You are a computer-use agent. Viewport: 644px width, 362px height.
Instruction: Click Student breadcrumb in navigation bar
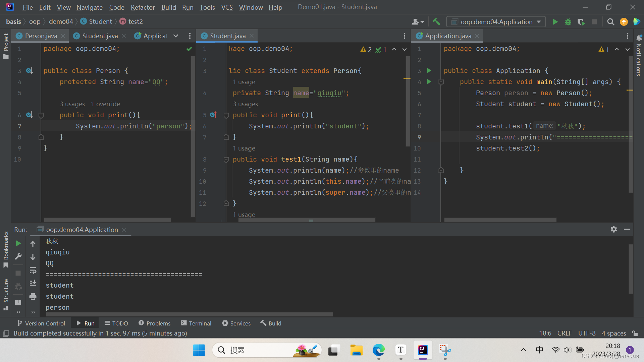point(96,21)
